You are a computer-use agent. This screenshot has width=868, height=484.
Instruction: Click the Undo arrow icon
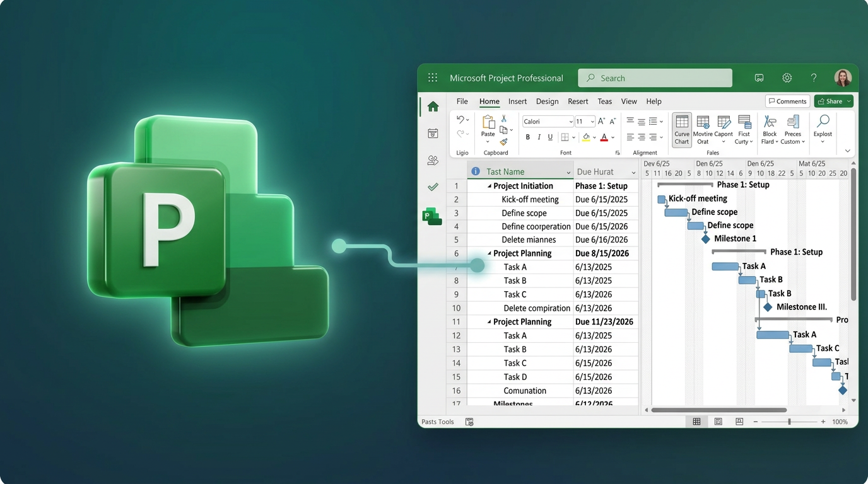(x=460, y=120)
